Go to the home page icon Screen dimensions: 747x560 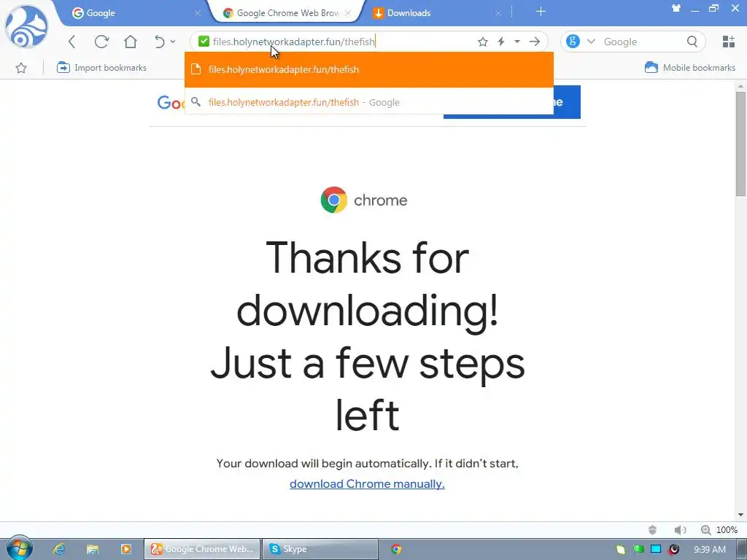coord(131,42)
